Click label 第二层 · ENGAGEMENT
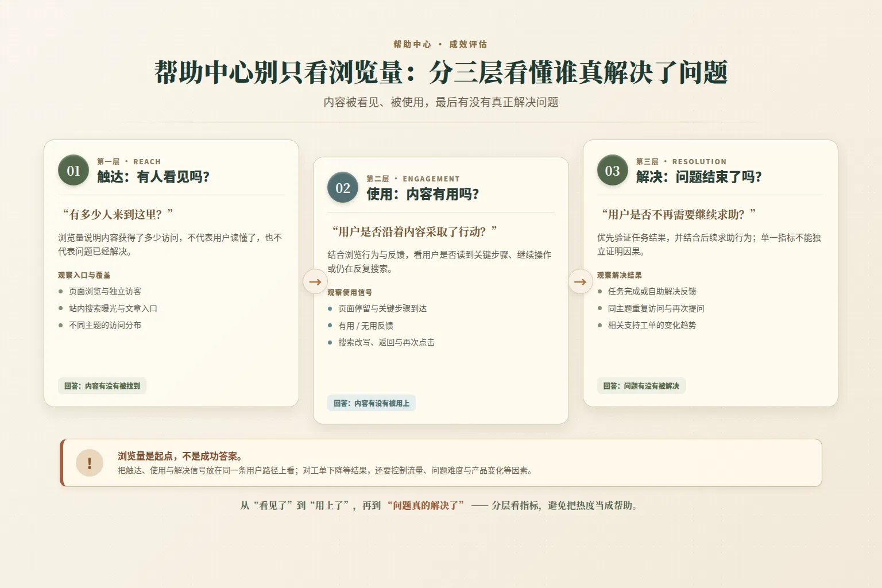This screenshot has height=588, width=882. [413, 179]
